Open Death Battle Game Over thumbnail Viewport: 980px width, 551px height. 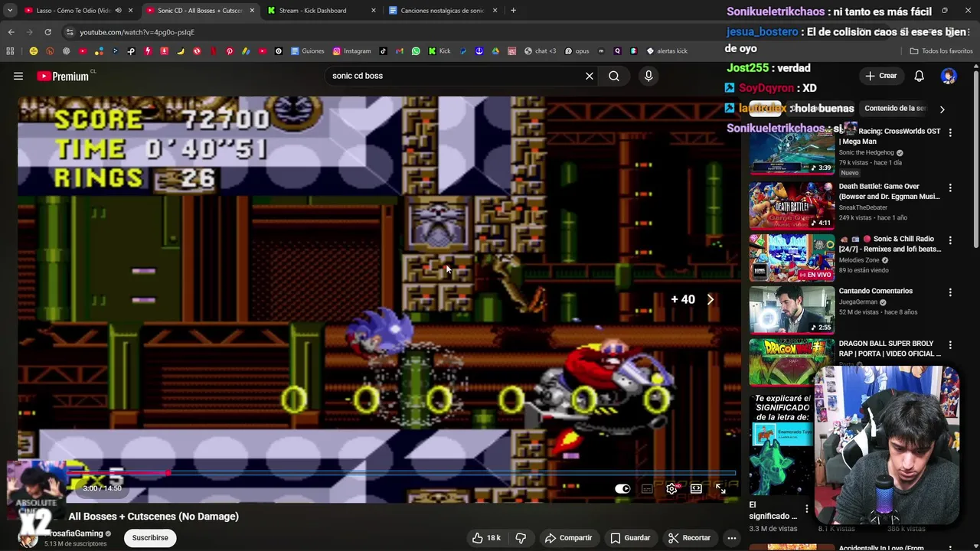(x=792, y=205)
